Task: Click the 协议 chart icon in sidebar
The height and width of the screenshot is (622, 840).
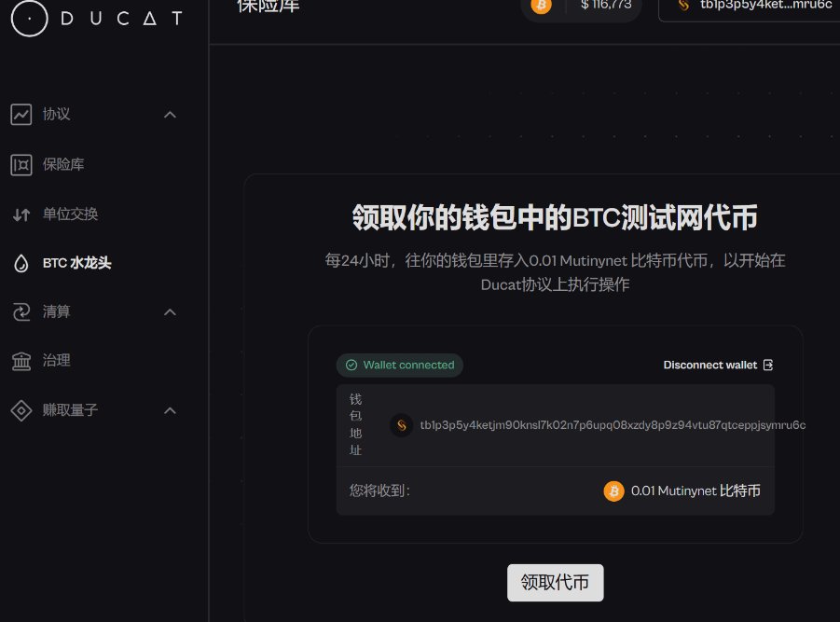Action: tap(21, 114)
